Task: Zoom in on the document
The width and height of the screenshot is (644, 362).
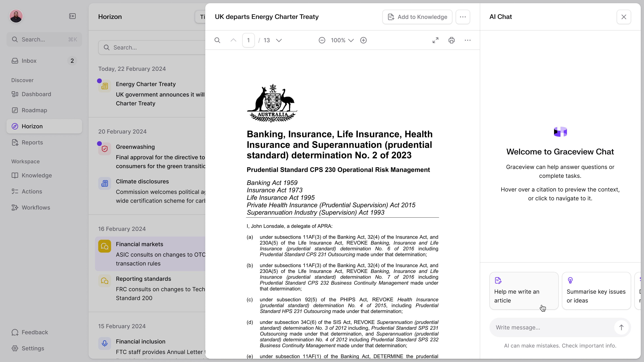Action: [x=363, y=40]
